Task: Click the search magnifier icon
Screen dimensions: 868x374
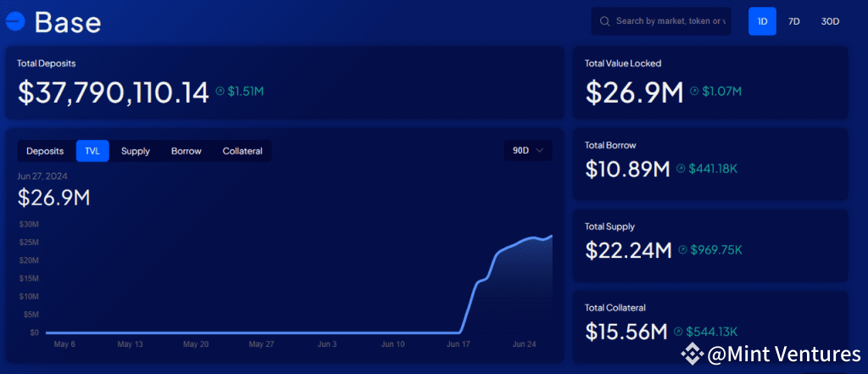Action: [x=605, y=21]
